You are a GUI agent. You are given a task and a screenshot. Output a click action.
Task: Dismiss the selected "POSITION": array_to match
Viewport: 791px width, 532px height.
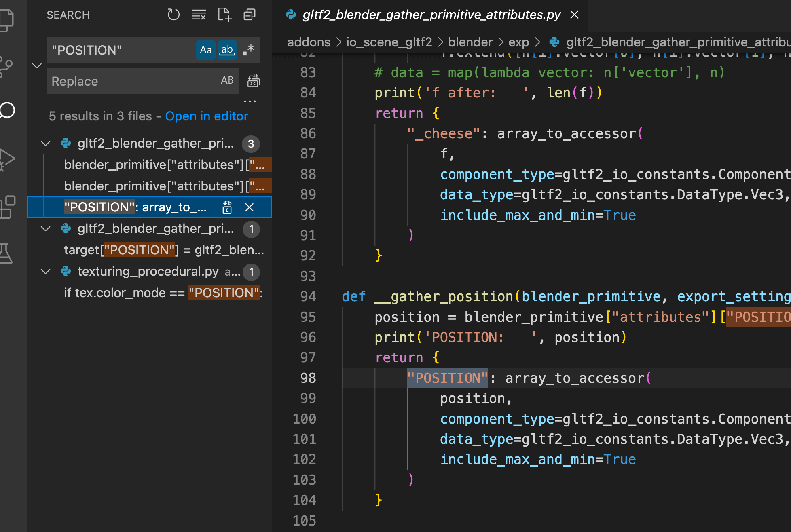pyautogui.click(x=250, y=207)
